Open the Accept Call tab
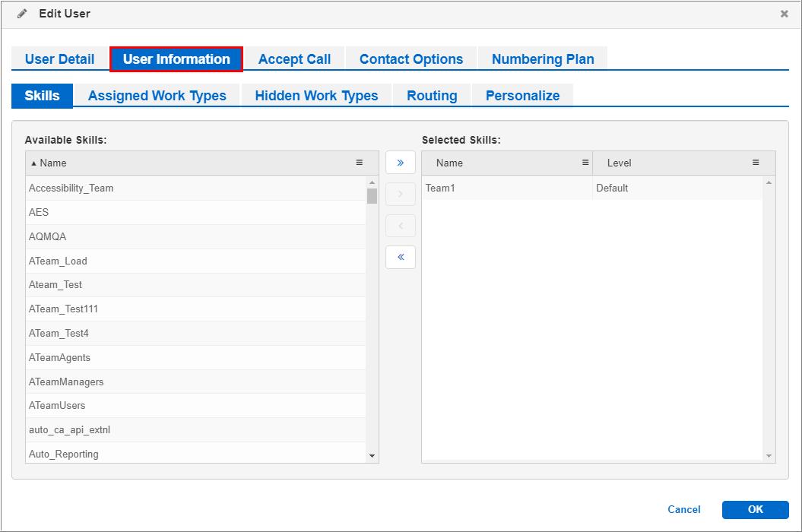The width and height of the screenshot is (802, 532). pyautogui.click(x=295, y=59)
